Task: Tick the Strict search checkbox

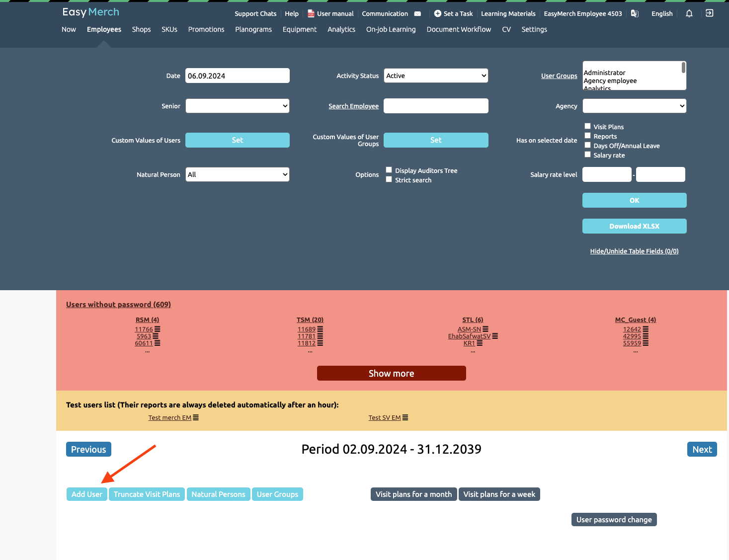Action: 389,179
